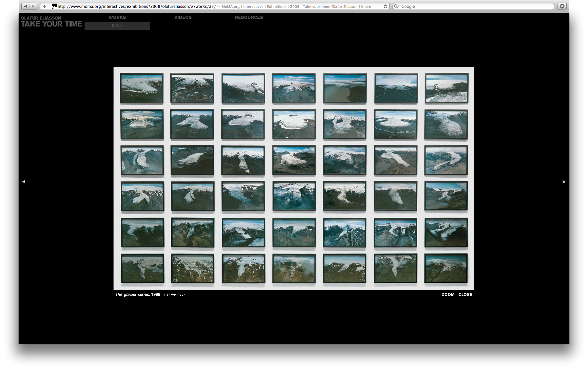The image size is (588, 370).
Task: Select P.S.1 from the Works menu
Action: [117, 26]
